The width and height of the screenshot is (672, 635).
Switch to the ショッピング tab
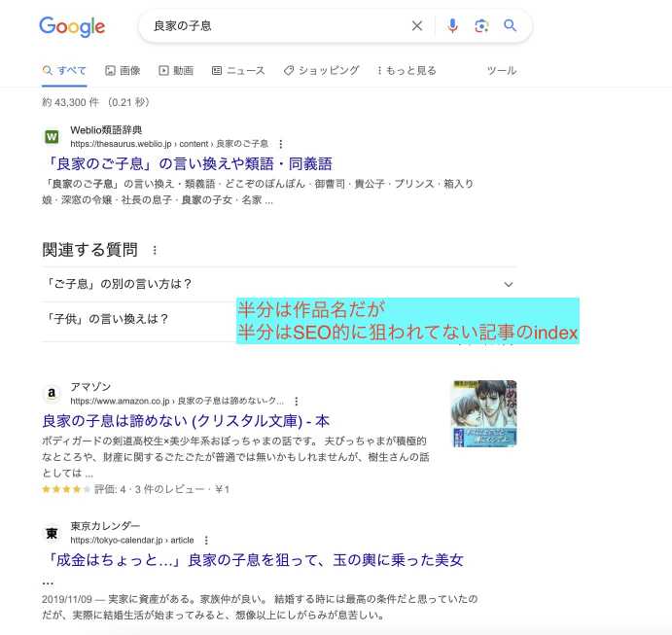click(322, 70)
